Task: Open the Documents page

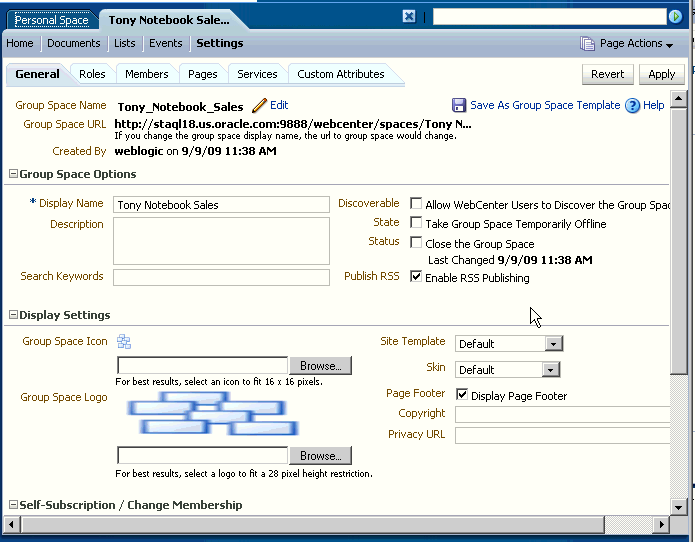Action: click(74, 43)
